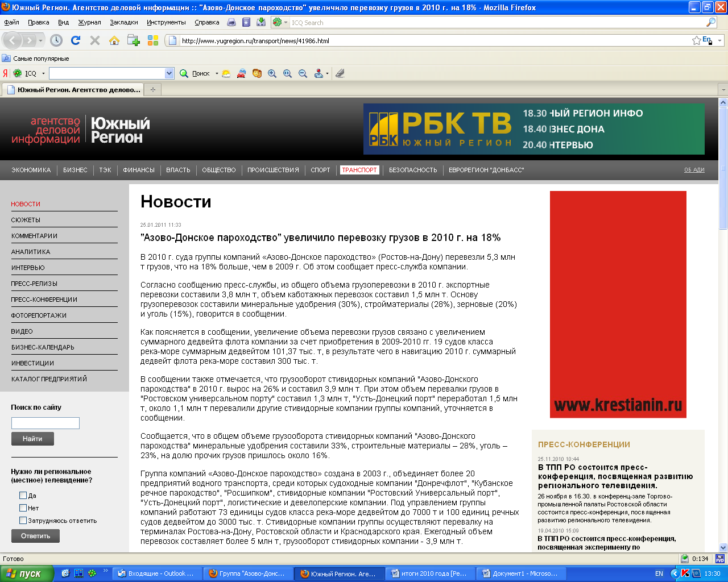Open the Закладки menu
The width and height of the screenshot is (728, 582).
pyautogui.click(x=124, y=22)
